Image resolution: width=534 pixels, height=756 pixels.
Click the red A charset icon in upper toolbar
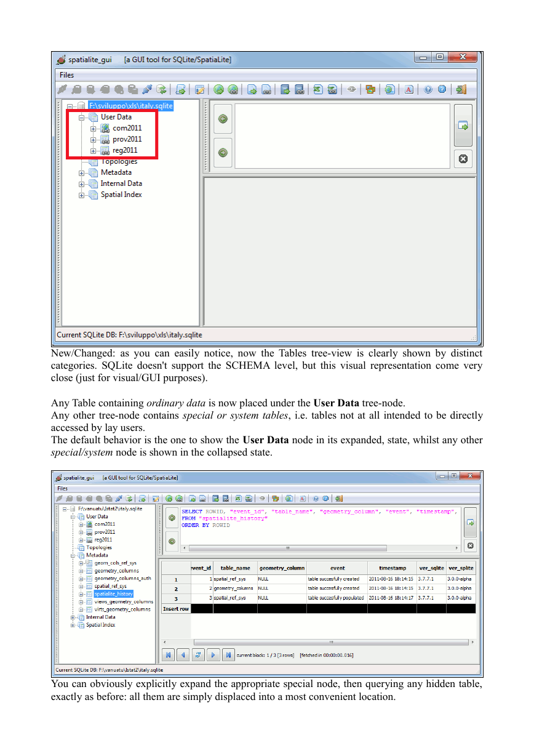click(x=409, y=89)
